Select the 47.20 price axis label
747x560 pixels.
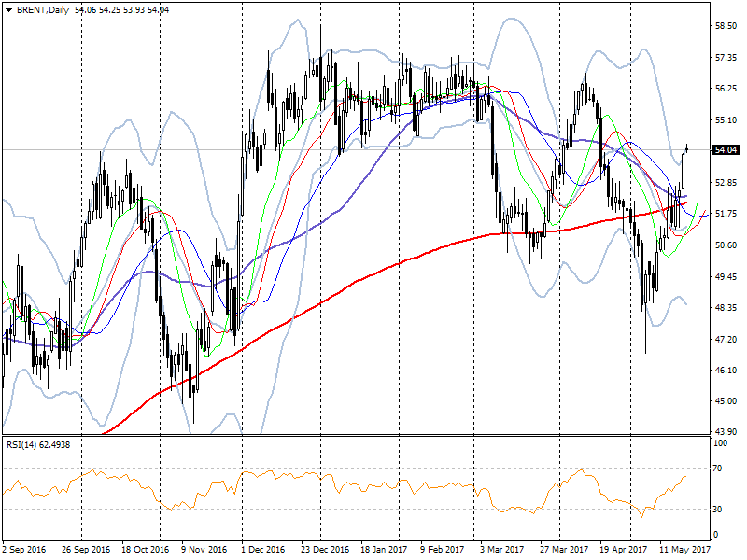(726, 339)
